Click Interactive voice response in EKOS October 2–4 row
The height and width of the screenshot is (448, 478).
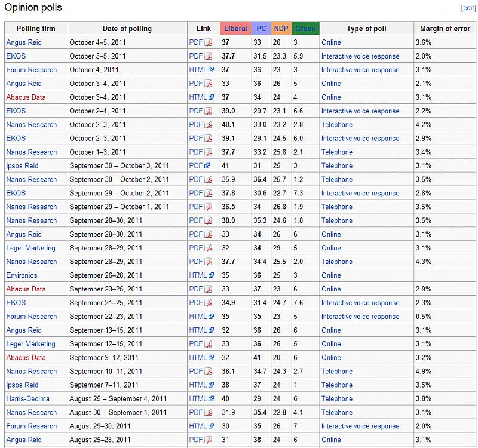tap(360, 111)
